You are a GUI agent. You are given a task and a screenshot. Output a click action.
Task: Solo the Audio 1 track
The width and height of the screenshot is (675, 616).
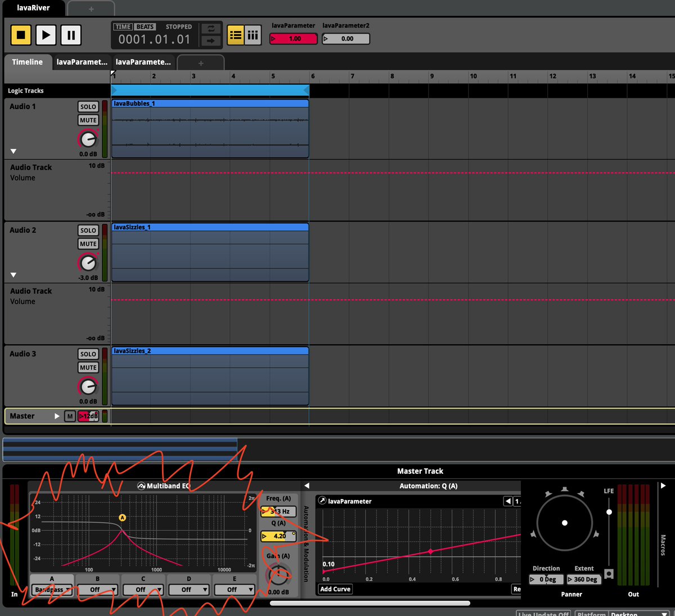(x=88, y=107)
